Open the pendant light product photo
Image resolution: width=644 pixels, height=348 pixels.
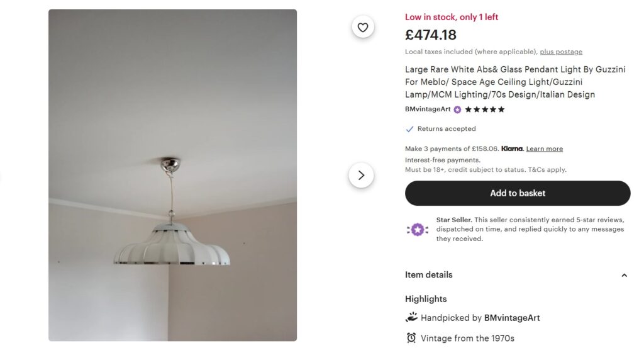[x=172, y=175]
